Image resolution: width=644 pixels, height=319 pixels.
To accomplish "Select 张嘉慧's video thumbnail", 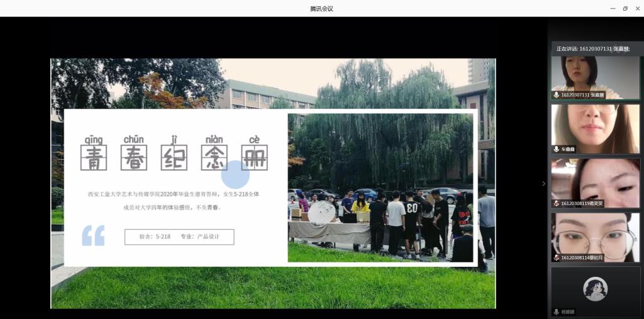I will [595, 74].
